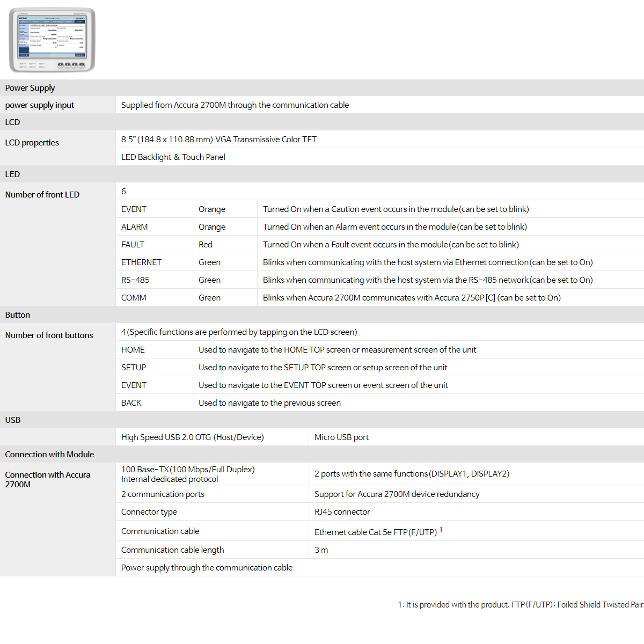644x644 pixels.
Task: Click 'navigate to the HOME TOP screen' description
Action: click(x=338, y=350)
